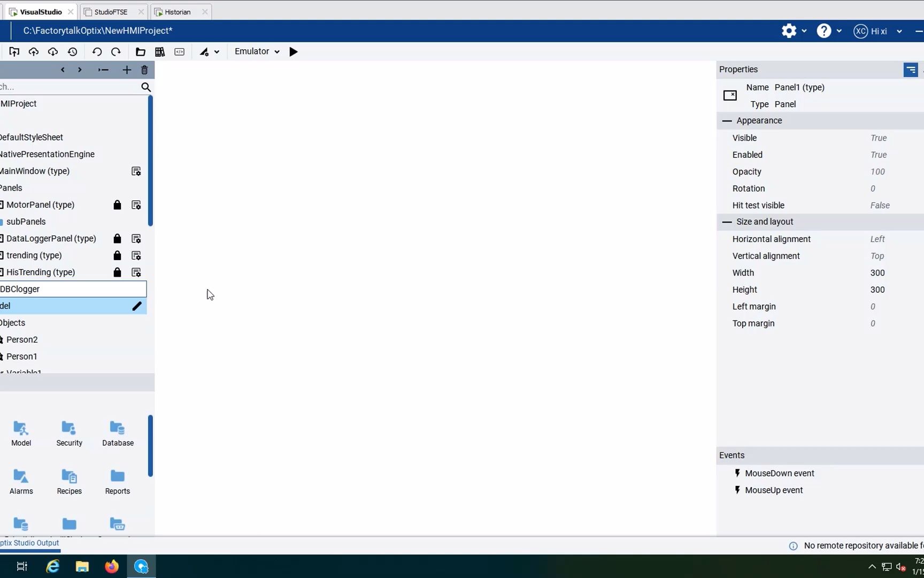The image size is (924, 578).
Task: Open the template libraries books icon
Action: (160, 52)
